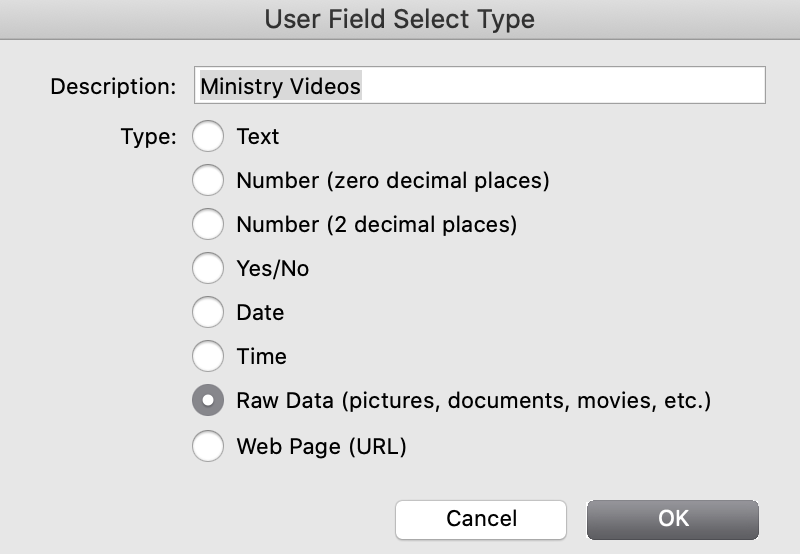Viewport: 800px width, 554px height.
Task: Click the "Raw Data (pictures, documents, movies, etc.)" text
Action: click(x=473, y=402)
